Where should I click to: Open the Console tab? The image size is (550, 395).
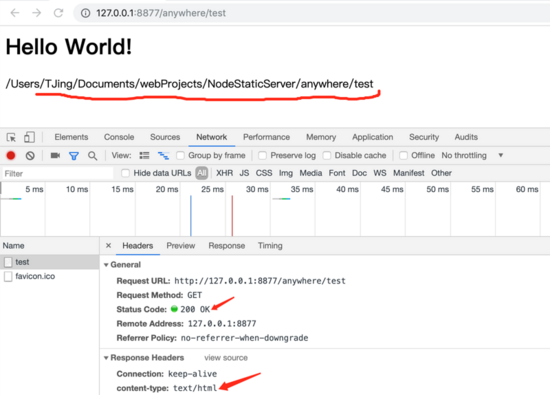(x=119, y=137)
